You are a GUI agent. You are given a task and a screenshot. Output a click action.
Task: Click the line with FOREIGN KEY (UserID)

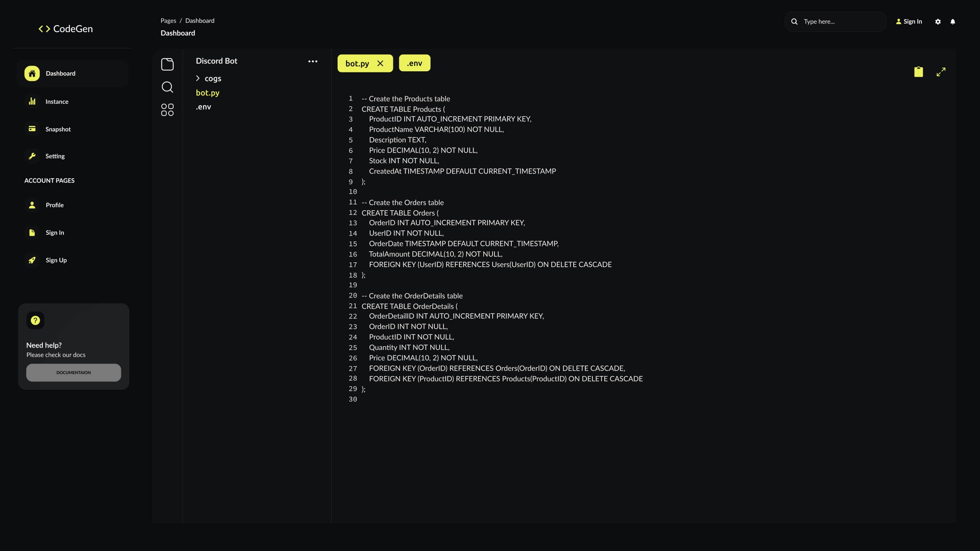click(x=490, y=265)
